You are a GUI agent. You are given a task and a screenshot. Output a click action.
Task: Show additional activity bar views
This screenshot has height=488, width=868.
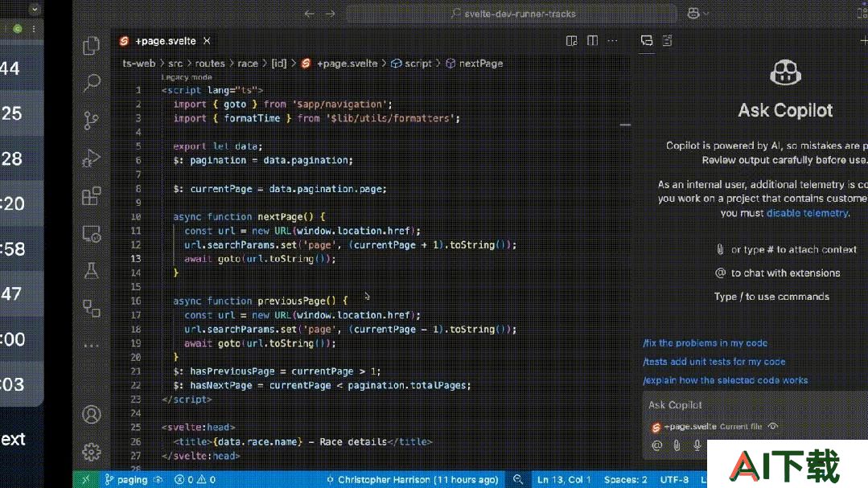[x=92, y=346]
